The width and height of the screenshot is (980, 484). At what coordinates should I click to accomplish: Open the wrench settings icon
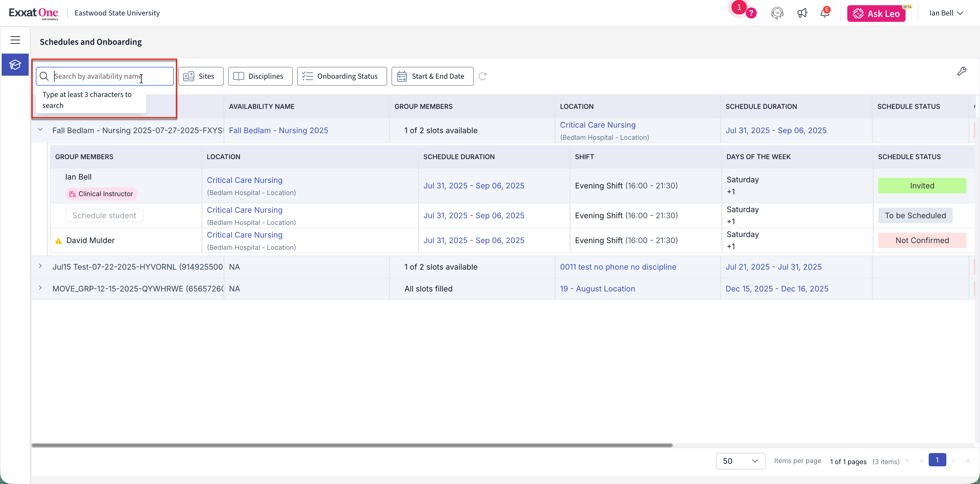click(961, 71)
